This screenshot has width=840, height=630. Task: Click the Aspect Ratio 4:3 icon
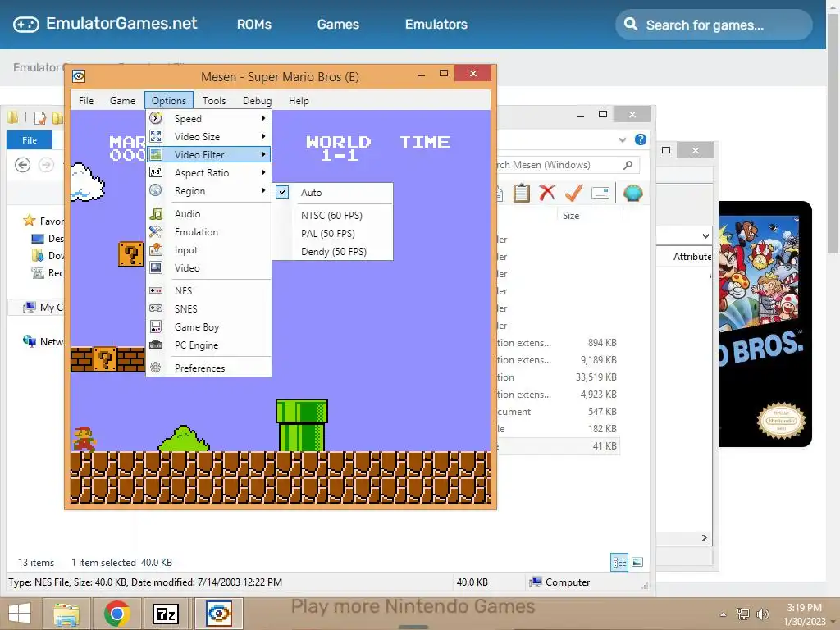(x=156, y=172)
